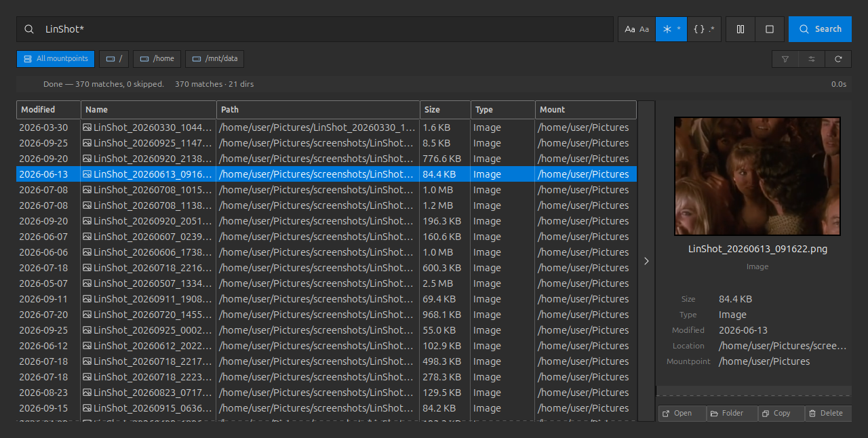Click the Copy button

pyautogui.click(x=781, y=413)
